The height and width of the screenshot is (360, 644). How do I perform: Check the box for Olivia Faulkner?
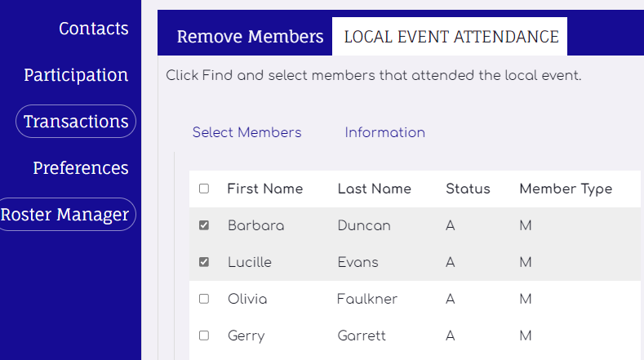pyautogui.click(x=204, y=299)
